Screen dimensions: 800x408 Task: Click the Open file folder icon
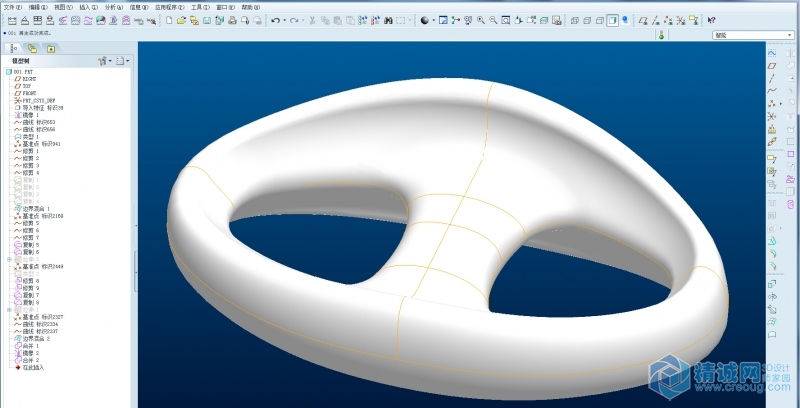(181, 20)
